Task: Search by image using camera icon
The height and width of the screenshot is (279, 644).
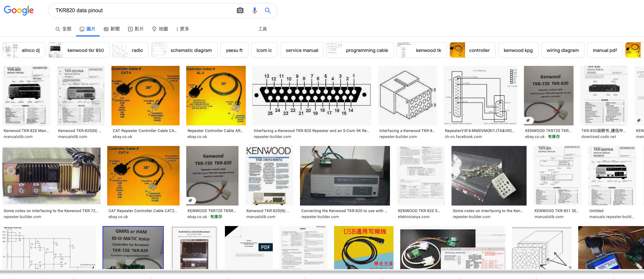Action: 240,11
